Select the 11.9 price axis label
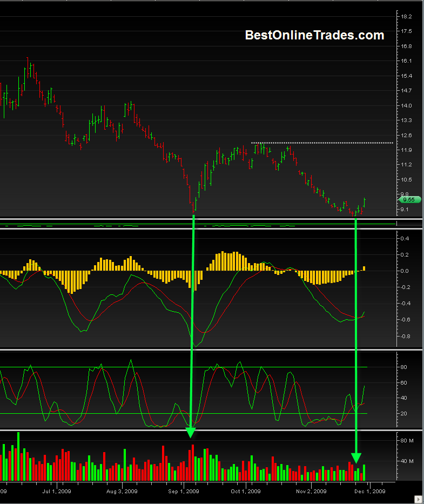The image size is (424, 504). click(x=406, y=150)
